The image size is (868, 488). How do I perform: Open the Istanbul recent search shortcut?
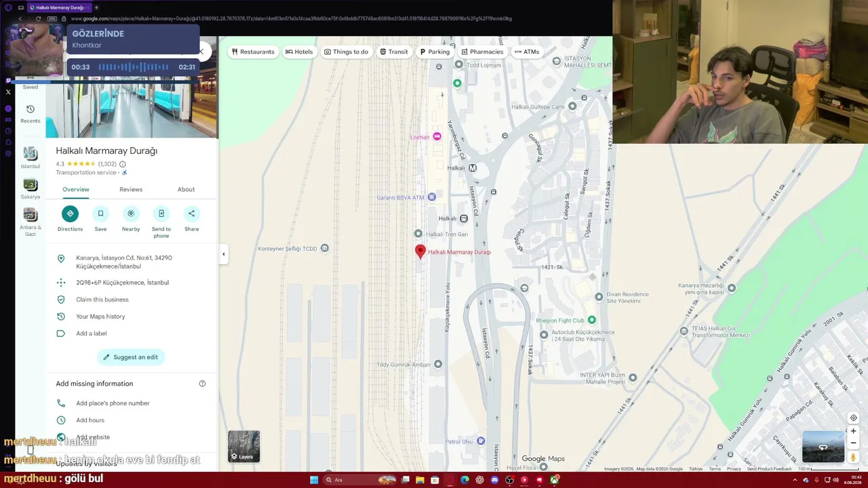click(x=31, y=157)
